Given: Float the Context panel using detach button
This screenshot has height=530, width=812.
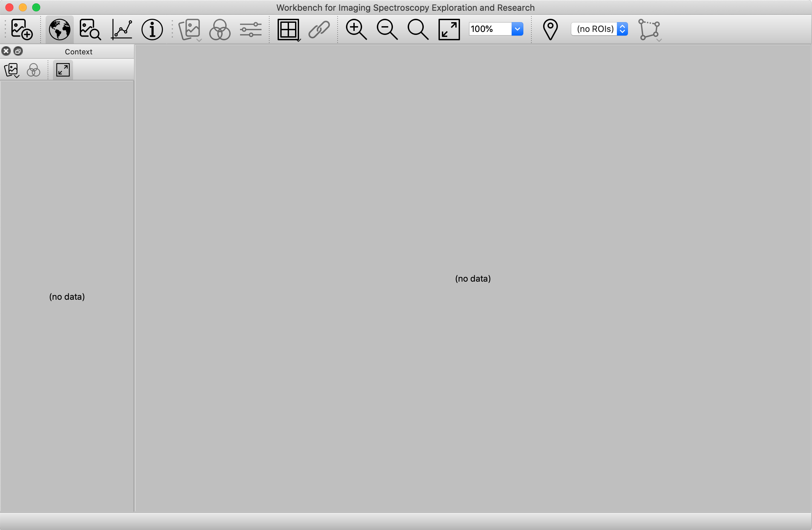Looking at the screenshot, I should 18,51.
